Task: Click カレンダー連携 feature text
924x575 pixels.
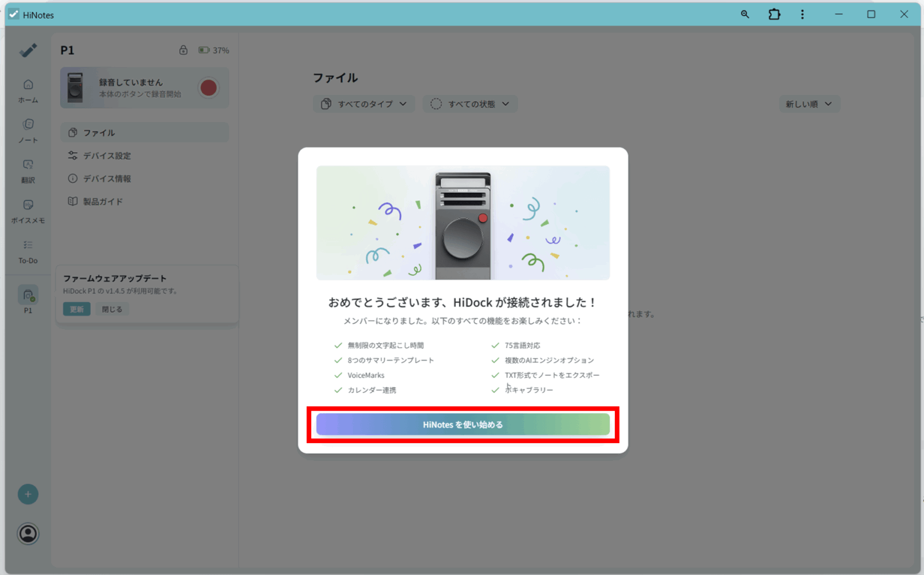Action: click(x=372, y=389)
